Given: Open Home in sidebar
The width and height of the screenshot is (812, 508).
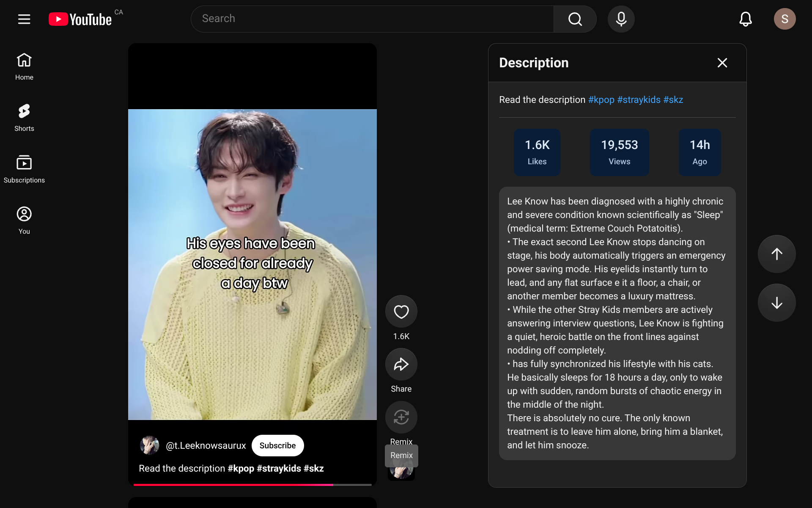Looking at the screenshot, I should coord(24,66).
